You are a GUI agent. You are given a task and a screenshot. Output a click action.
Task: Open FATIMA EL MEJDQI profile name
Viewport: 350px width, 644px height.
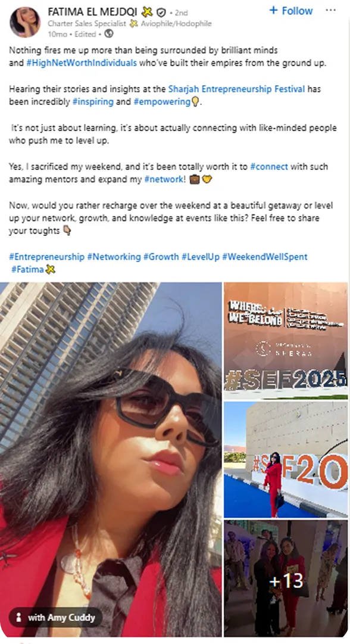(92, 12)
